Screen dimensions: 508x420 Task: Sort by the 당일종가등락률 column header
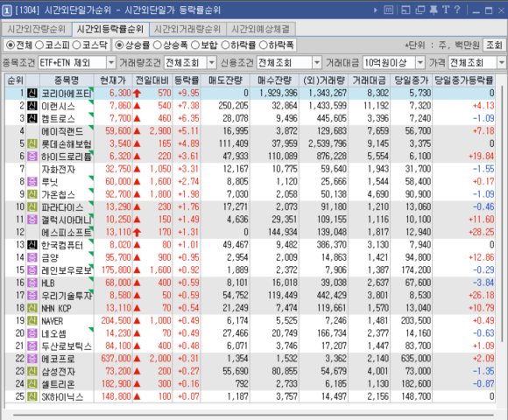(464, 80)
